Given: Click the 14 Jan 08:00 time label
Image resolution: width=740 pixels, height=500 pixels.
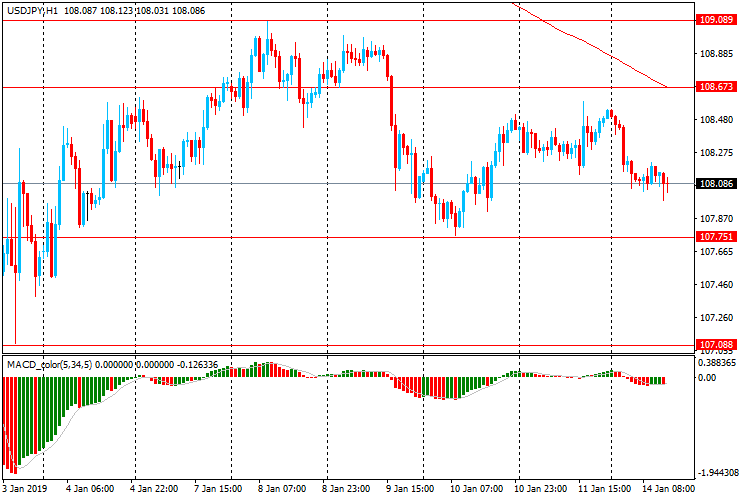Looking at the screenshot, I should coord(669,488).
